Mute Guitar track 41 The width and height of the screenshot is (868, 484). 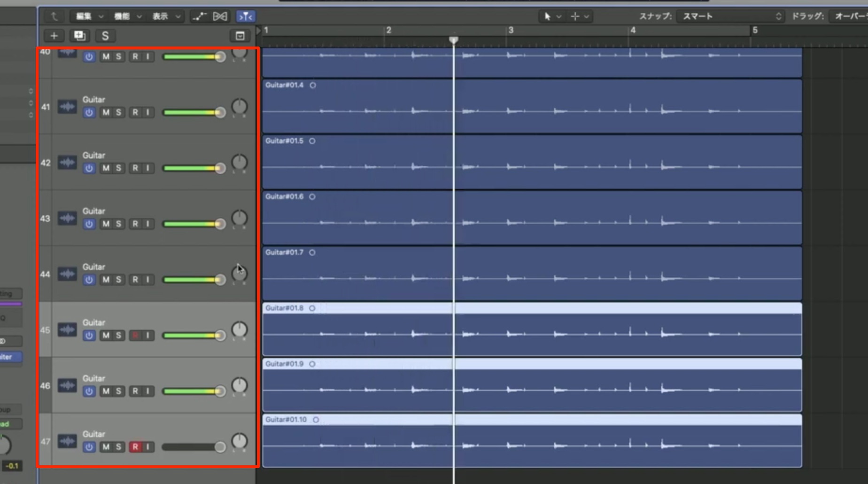click(x=106, y=112)
